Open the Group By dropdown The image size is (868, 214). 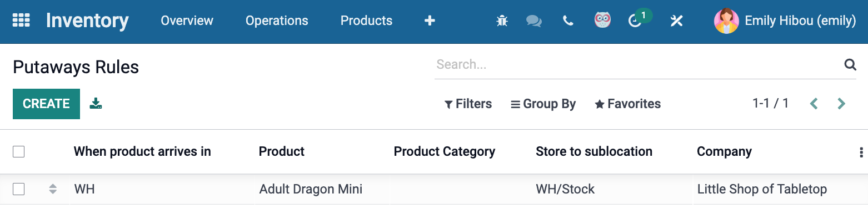[x=543, y=104]
